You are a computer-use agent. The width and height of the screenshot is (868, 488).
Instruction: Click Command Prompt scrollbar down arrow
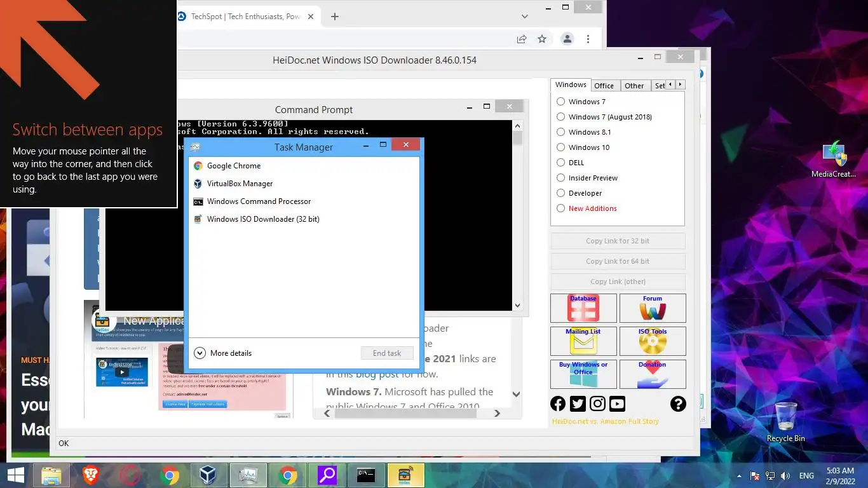[517, 306]
